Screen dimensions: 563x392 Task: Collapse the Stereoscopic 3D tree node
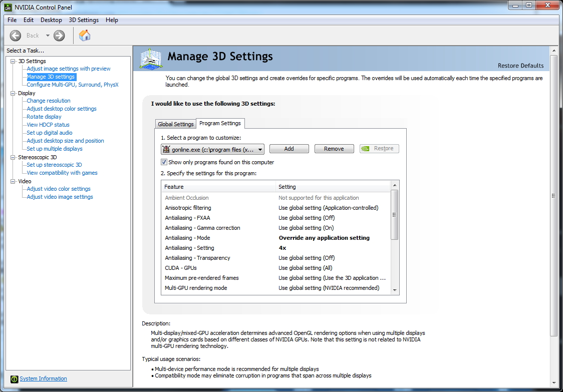point(13,157)
